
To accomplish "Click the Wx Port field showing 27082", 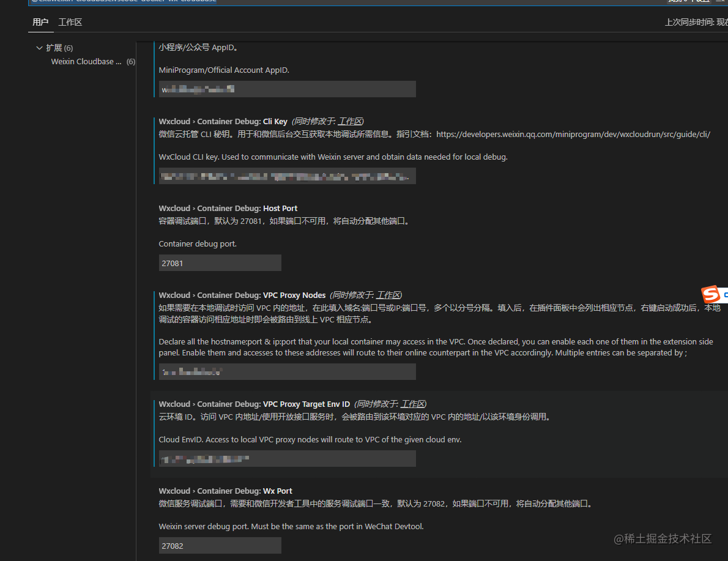I will [220, 546].
